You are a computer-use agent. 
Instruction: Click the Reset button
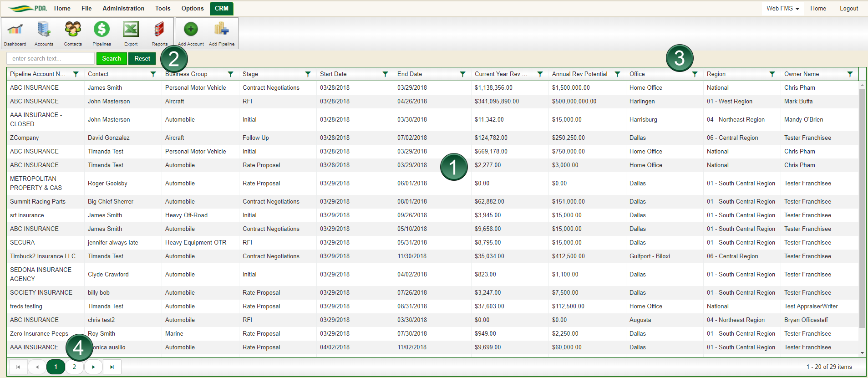142,59
